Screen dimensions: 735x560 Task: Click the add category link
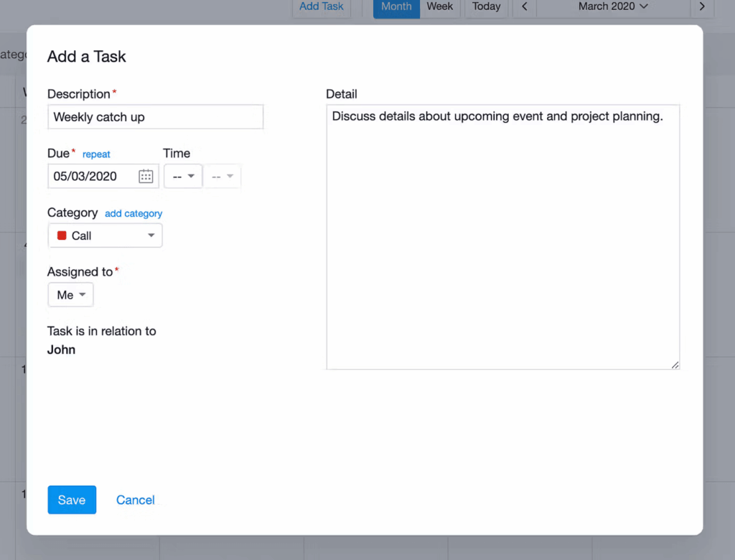click(134, 213)
